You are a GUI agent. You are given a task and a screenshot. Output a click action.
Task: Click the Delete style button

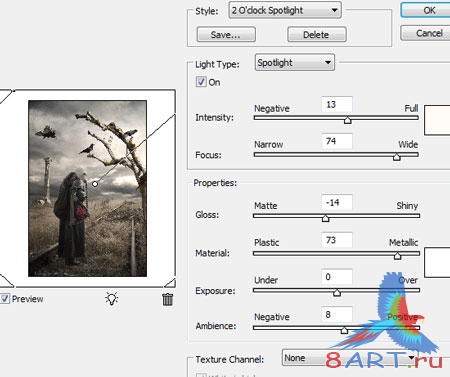(x=317, y=35)
